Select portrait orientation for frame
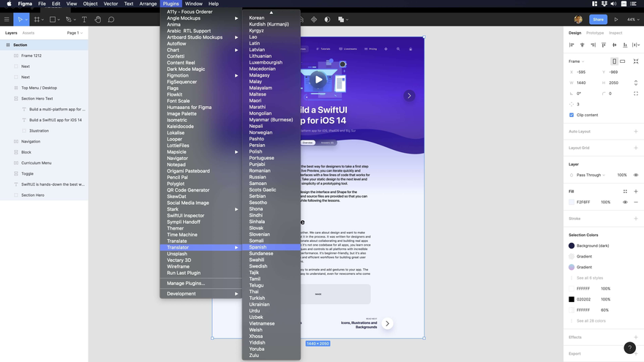This screenshot has width=644, height=362. coord(614,61)
